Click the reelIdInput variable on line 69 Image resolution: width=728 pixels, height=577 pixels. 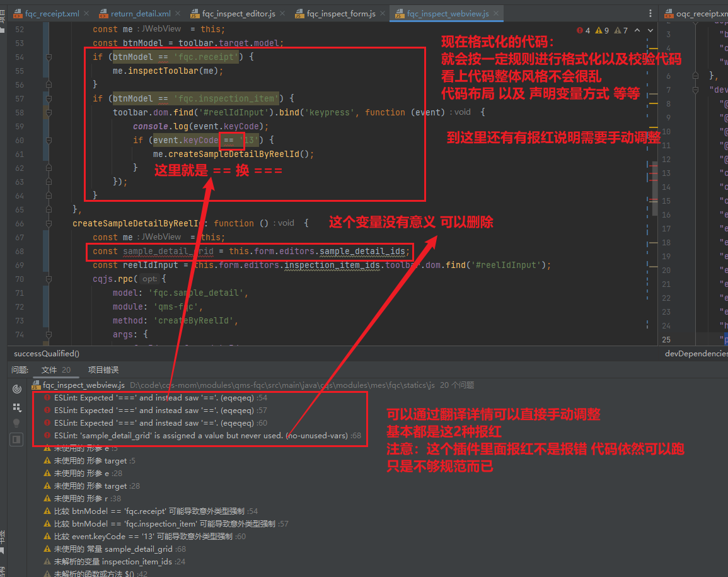click(x=150, y=265)
